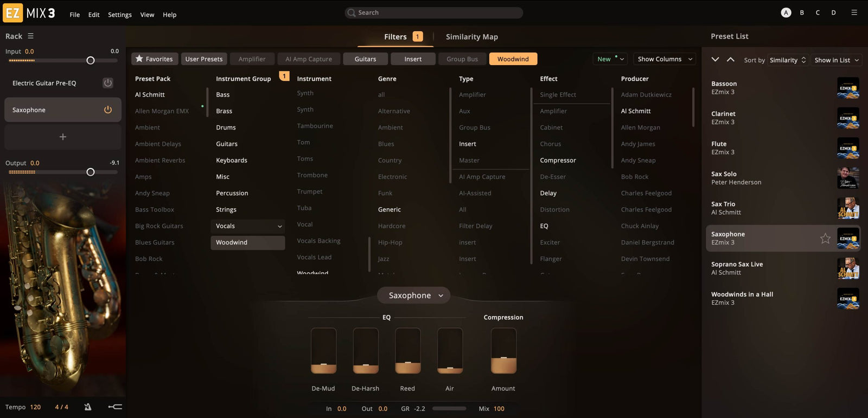
Task: Toggle the Guitars filter chip
Action: pyautogui.click(x=366, y=59)
